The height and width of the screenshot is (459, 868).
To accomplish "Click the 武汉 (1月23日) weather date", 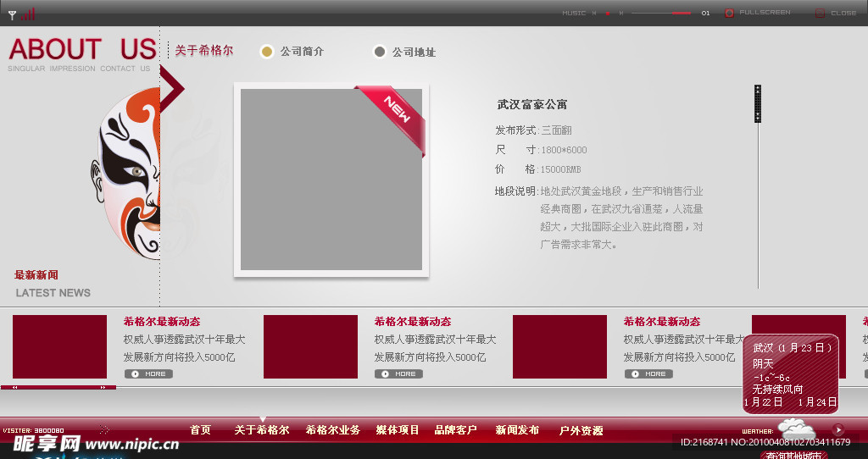I will (x=793, y=348).
